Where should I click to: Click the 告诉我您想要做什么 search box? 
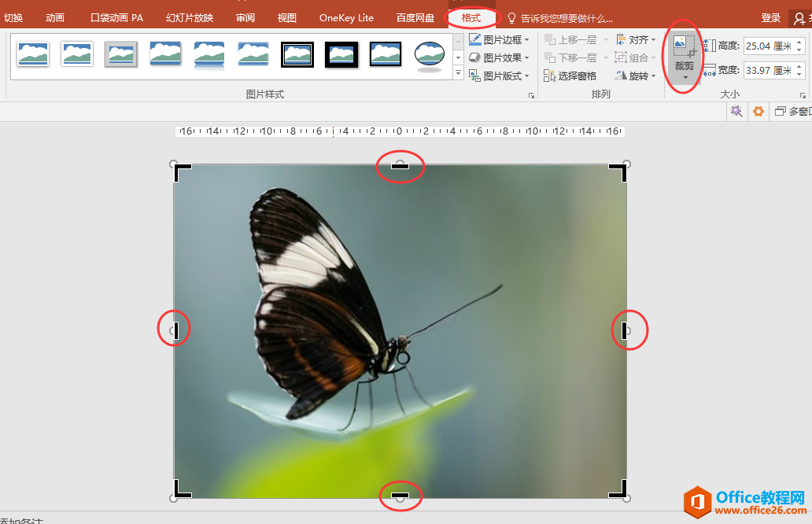(566, 18)
